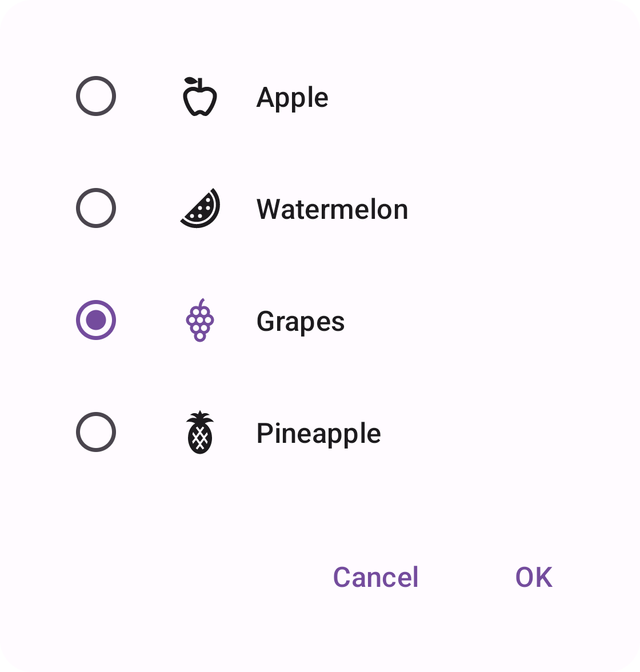Pick the empty circle next to pineapple icon

[x=96, y=432]
